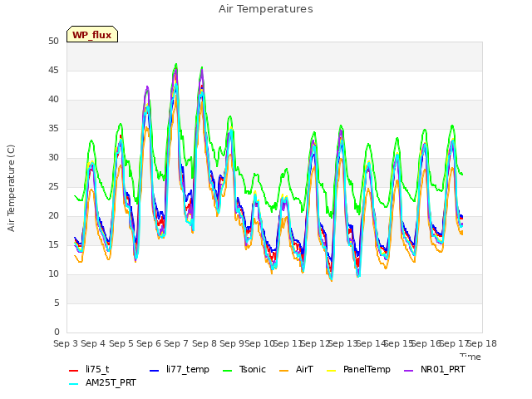Click the 20 y-axis tick label
This screenshot has height=399, width=532.
pyautogui.click(x=53, y=216)
